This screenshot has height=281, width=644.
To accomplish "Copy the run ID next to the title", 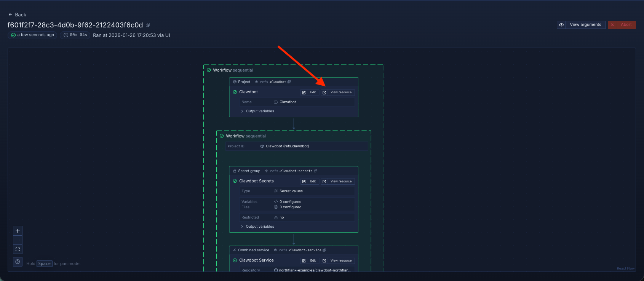I will 148,25.
